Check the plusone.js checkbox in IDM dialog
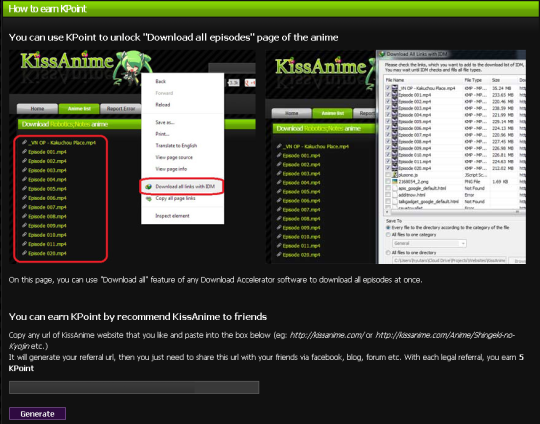The image size is (540, 424). (x=388, y=175)
